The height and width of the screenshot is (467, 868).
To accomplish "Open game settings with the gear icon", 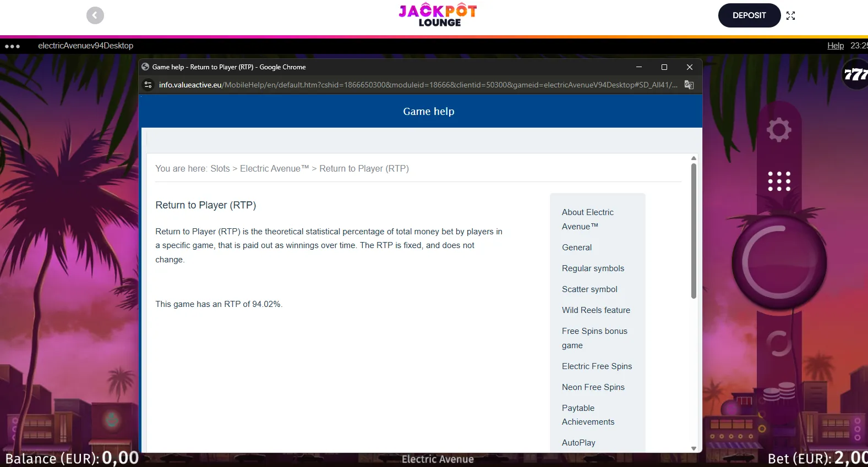I will (x=779, y=130).
